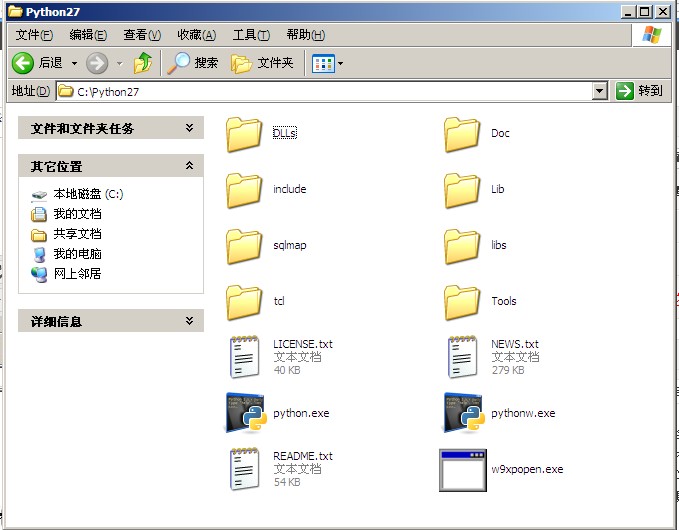Open 共享文档 link in sidebar
This screenshot has height=530, width=679.
coord(78,234)
